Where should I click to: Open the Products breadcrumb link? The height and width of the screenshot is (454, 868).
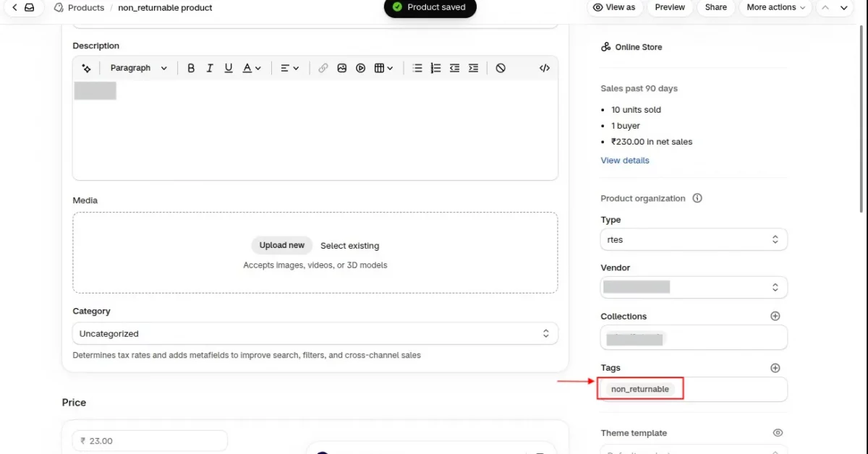86,8
